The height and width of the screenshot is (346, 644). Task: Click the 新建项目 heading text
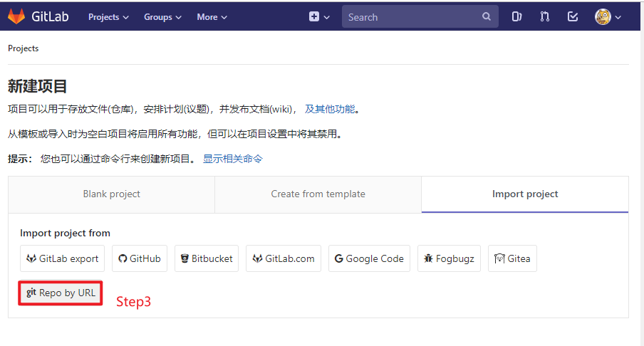coord(37,86)
